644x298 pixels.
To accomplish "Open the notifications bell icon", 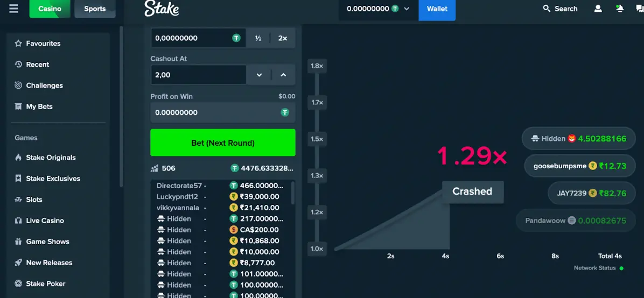I will click(x=620, y=9).
